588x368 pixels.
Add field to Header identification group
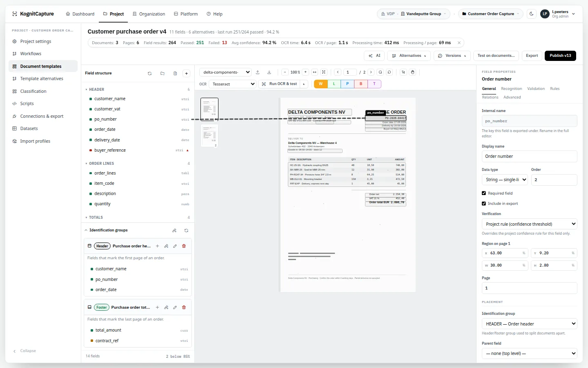click(157, 246)
